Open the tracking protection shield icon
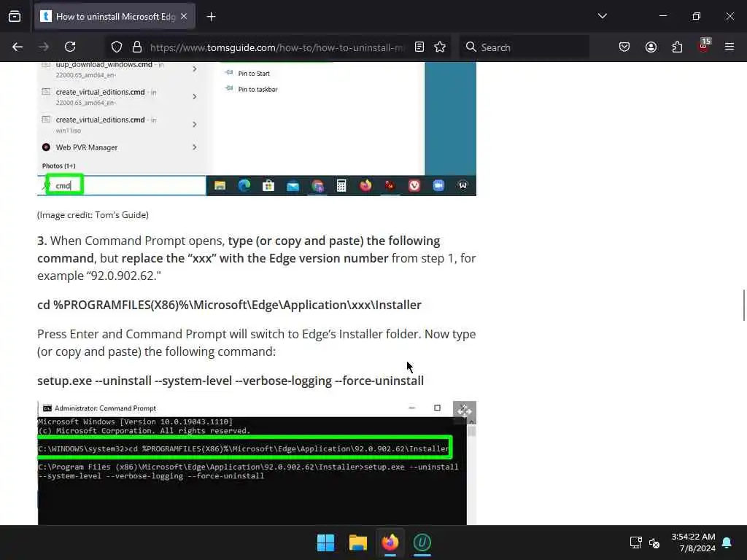This screenshot has width=747, height=560. [117, 47]
